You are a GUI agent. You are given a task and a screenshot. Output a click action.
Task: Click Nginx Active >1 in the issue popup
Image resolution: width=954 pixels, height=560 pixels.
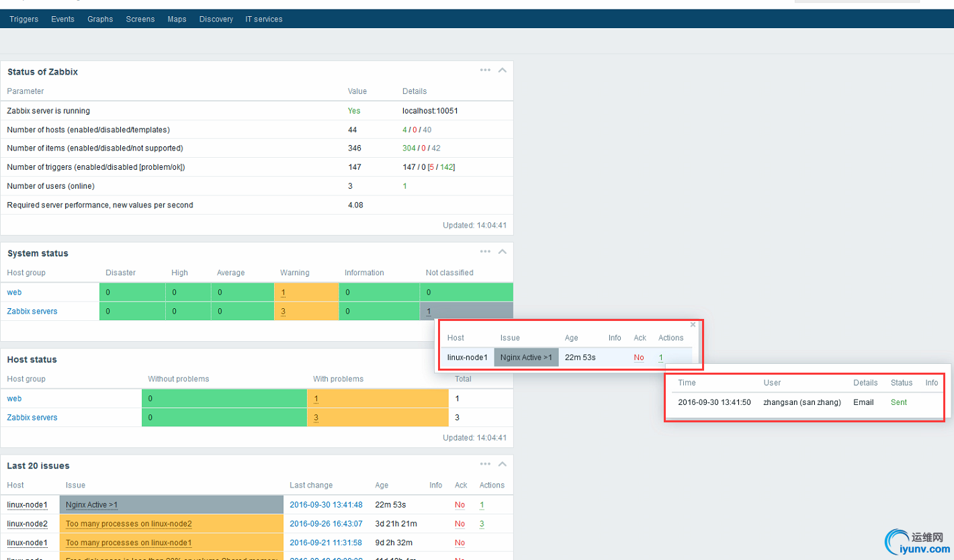point(526,357)
